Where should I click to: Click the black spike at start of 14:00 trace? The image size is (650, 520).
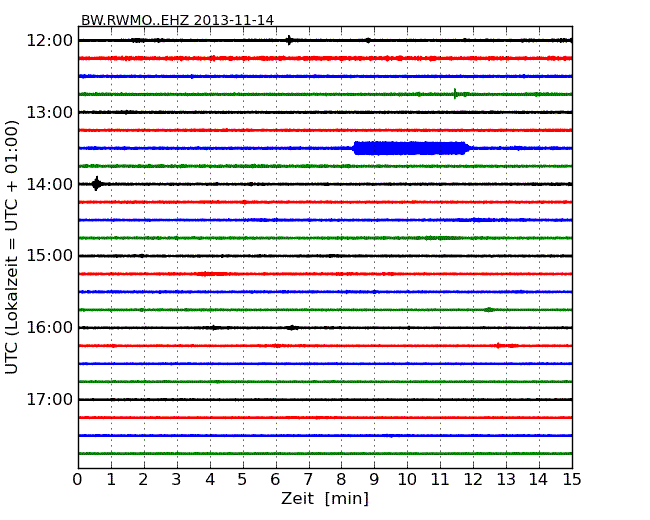(x=97, y=184)
